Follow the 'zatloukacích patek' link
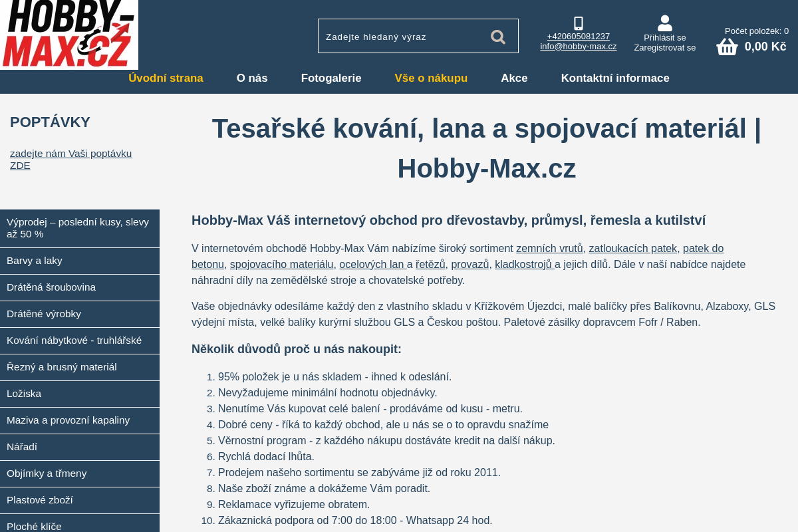Viewport: 798px width, 532px height. click(632, 248)
